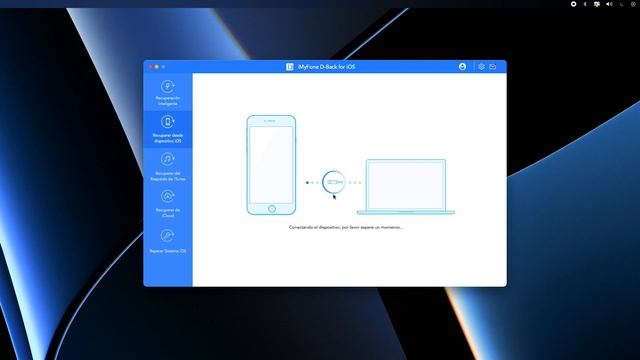This screenshot has width=640, height=360.
Task: Open the Reparar Sistema iOS tool
Action: point(168,241)
